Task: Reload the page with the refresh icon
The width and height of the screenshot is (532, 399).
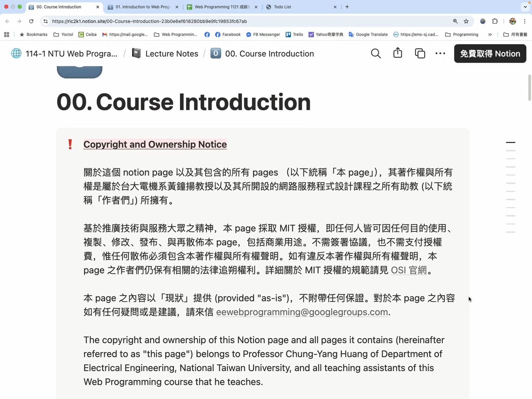Action: tap(31, 21)
